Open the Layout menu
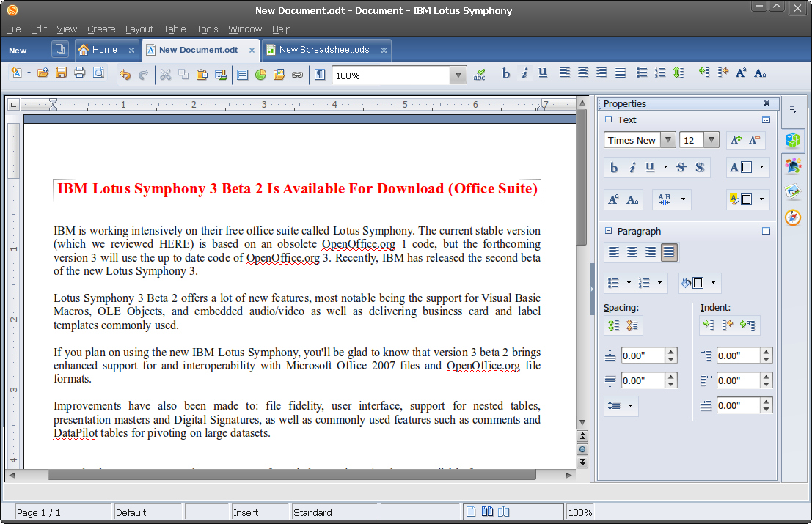812x524 pixels. point(139,29)
